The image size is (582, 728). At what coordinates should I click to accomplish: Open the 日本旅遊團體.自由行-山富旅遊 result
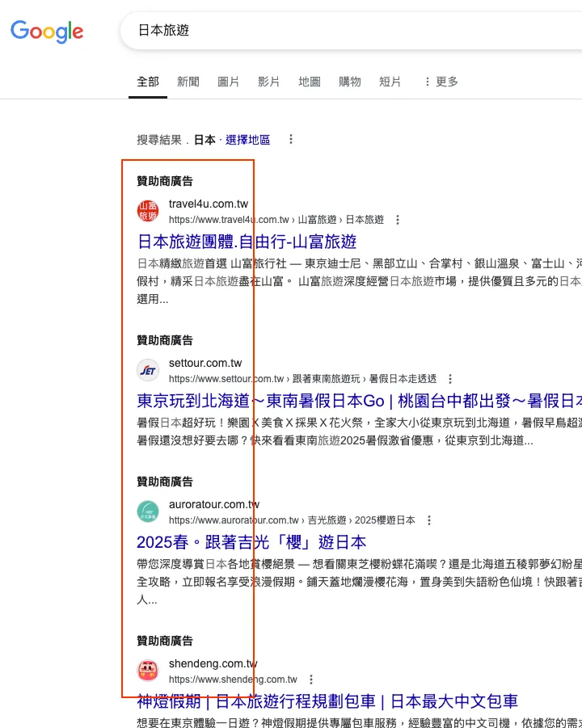[x=247, y=242]
